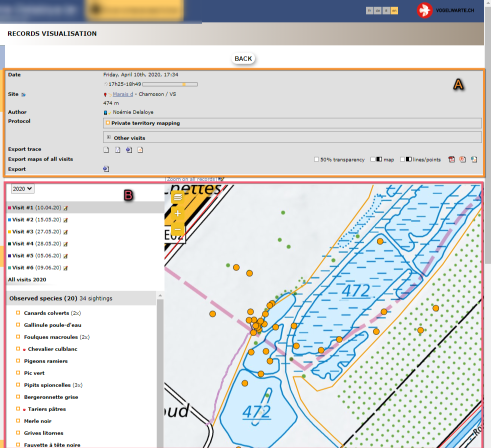The height and width of the screenshot is (448, 491).
Task: Toggle the map checkbox
Action: click(373, 159)
